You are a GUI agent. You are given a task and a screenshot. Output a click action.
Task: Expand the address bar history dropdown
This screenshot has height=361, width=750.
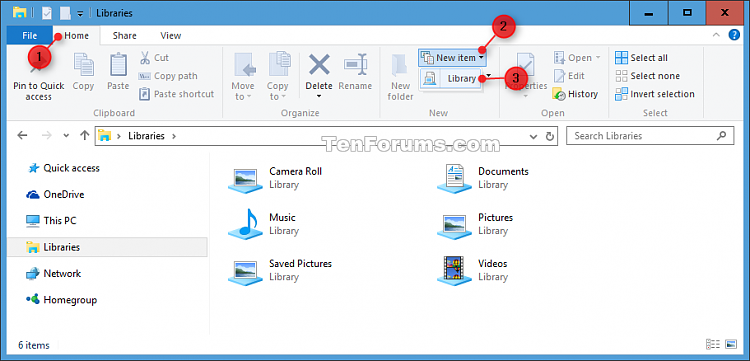point(534,136)
